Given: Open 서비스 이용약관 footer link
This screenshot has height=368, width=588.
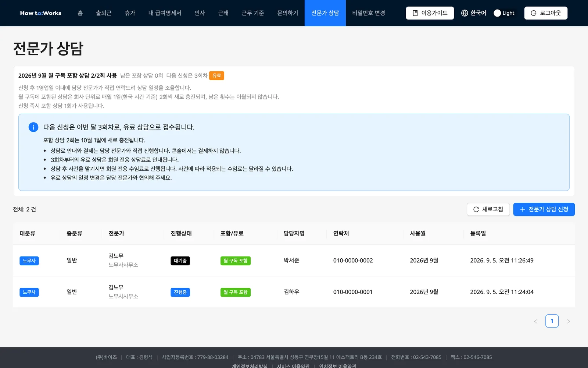Looking at the screenshot, I should click(x=293, y=366).
